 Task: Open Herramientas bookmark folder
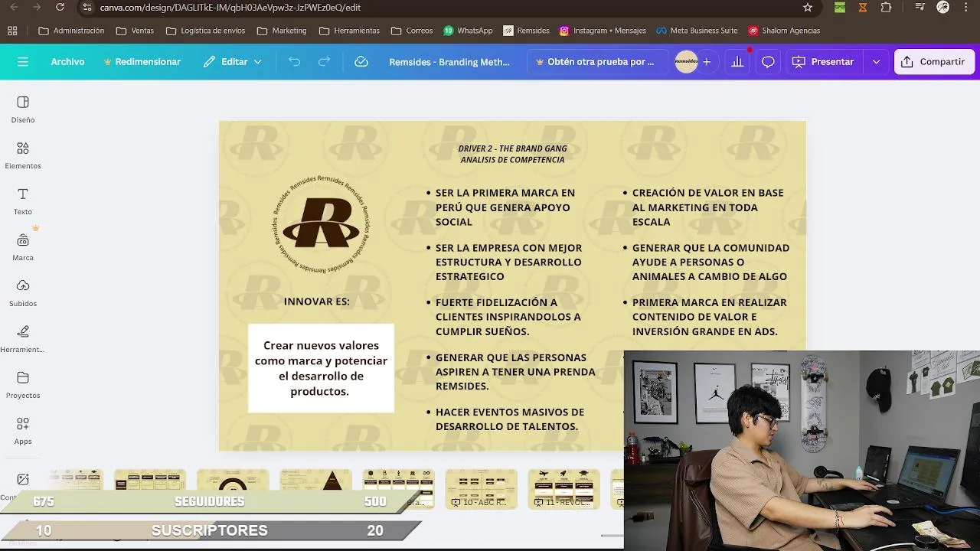click(x=349, y=31)
